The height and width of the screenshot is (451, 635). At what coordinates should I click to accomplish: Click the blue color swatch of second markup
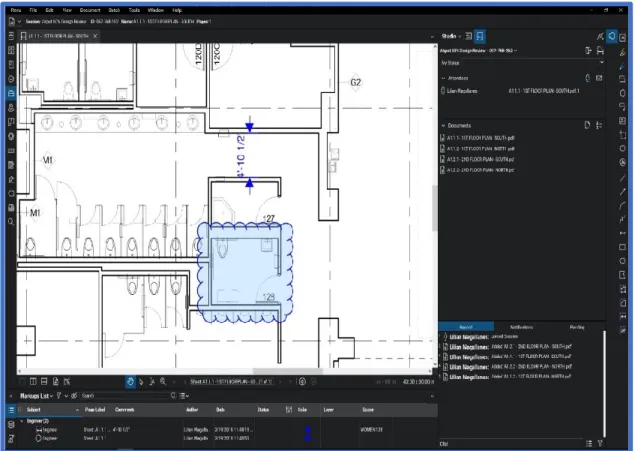pos(308,438)
